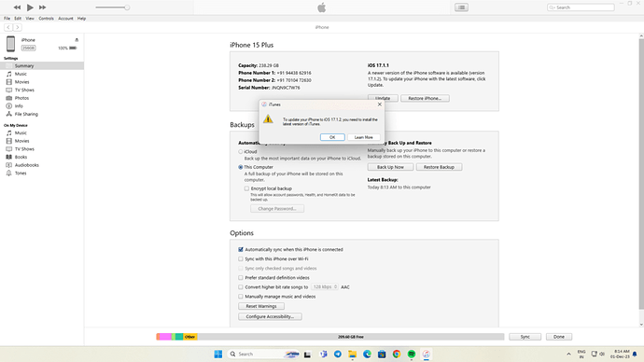This screenshot has width=644, height=362.
Task: Click the play button in the toolbar
Action: pos(30,7)
